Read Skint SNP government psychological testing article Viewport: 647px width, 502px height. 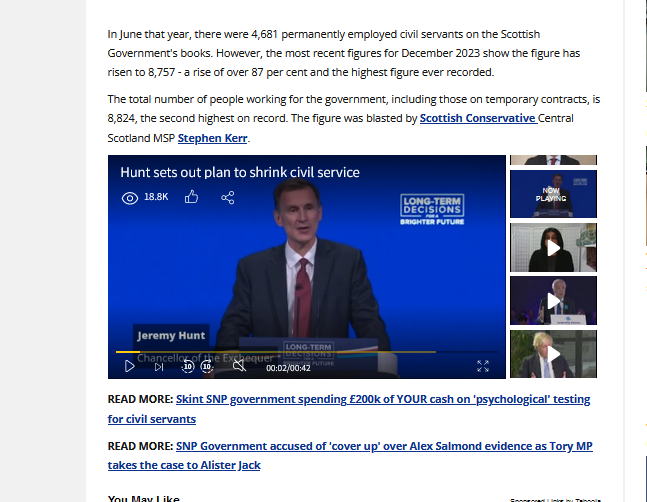click(349, 409)
